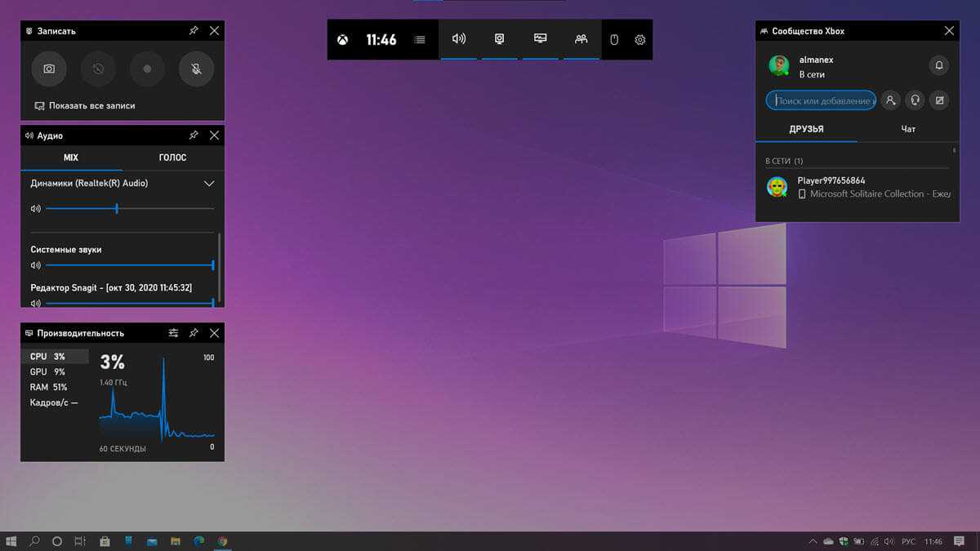Open notifications bell in Xbox Community
Screen dimensions: 980x551
coord(939,65)
